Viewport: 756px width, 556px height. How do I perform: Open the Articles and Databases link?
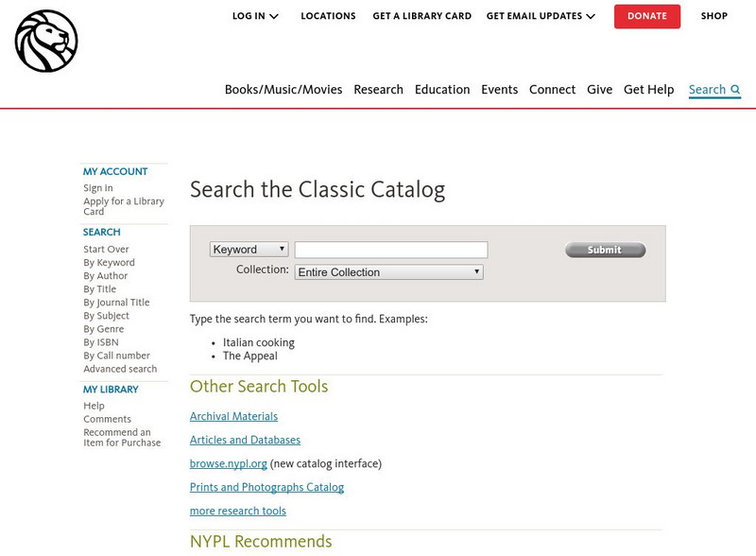245,440
